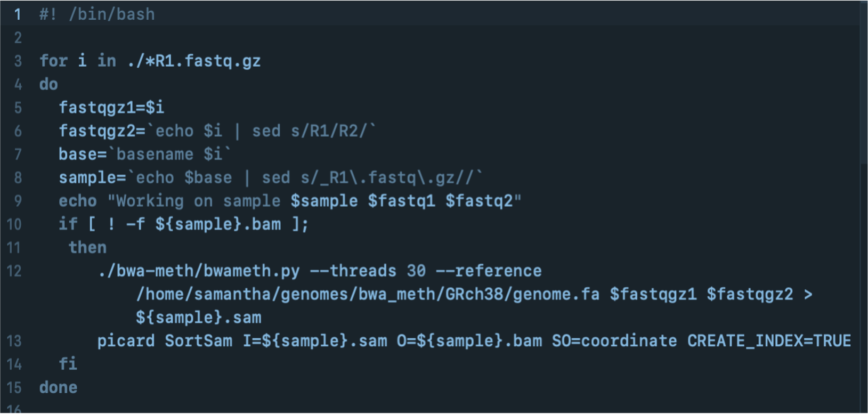
Task: Click the '--reference' option text
Action: tap(489, 271)
